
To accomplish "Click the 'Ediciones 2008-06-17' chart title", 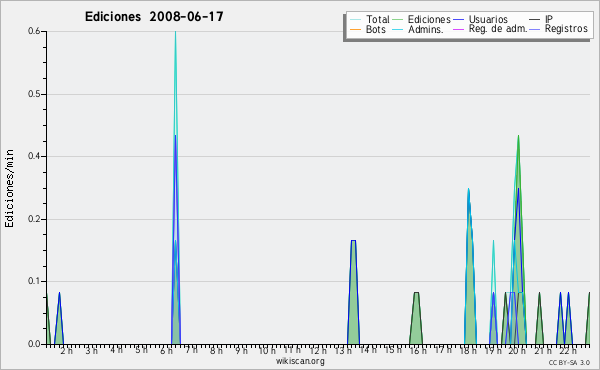I will click(x=154, y=17).
